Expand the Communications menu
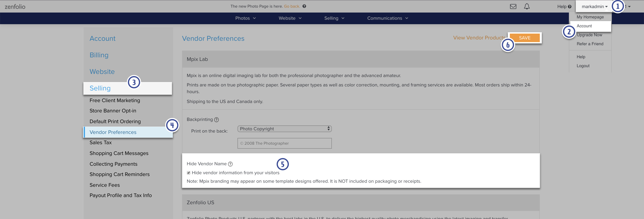644x219 pixels. (388, 18)
